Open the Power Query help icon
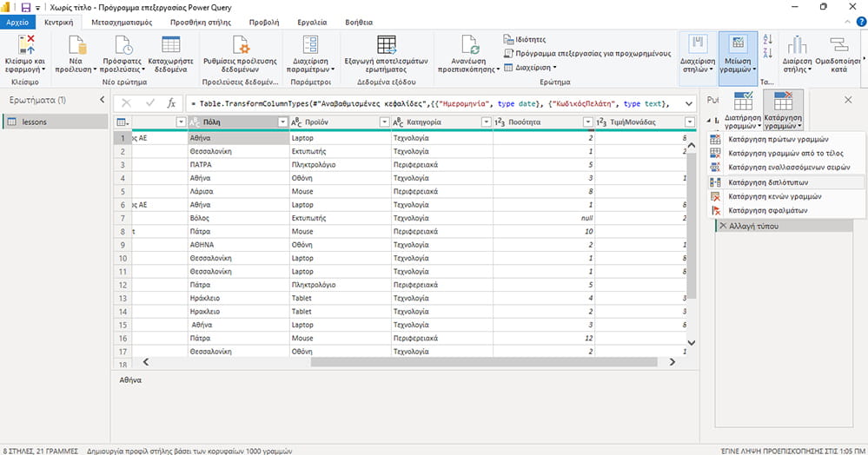 (861, 22)
